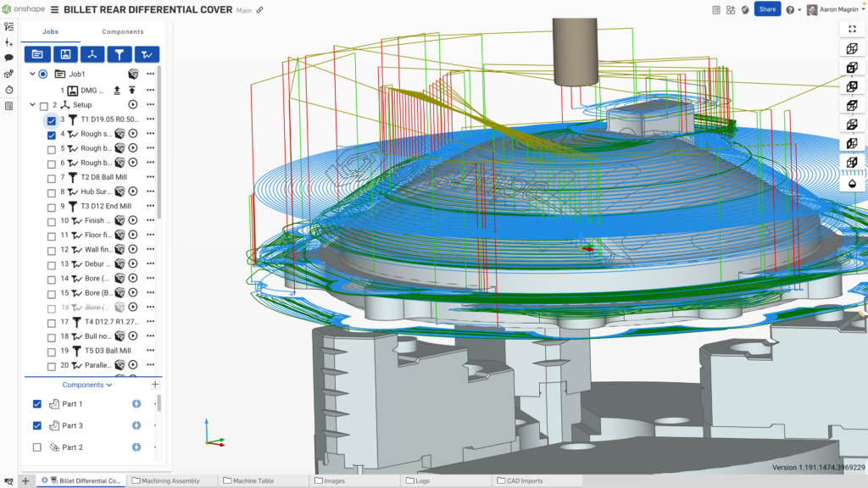
Task: Click the help question mark icon in top bar
Action: [790, 8]
